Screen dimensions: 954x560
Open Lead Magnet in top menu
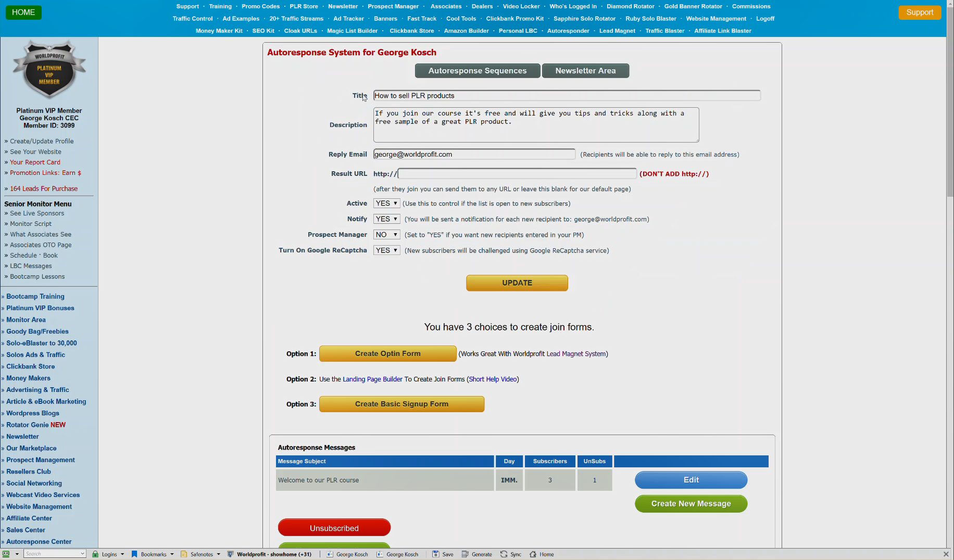pyautogui.click(x=617, y=31)
